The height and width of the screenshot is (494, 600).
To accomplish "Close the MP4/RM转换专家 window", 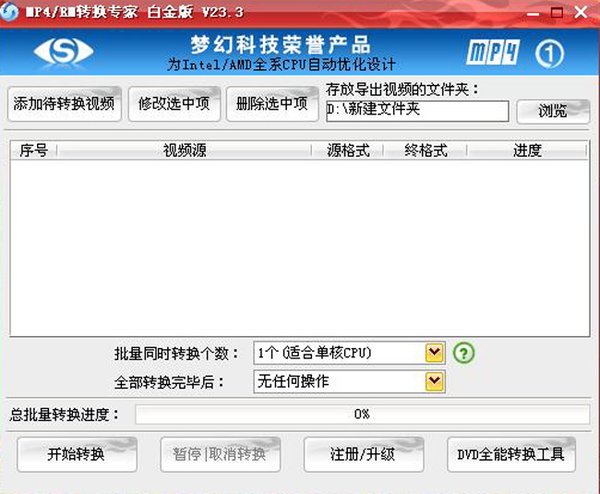I will coord(581,12).
